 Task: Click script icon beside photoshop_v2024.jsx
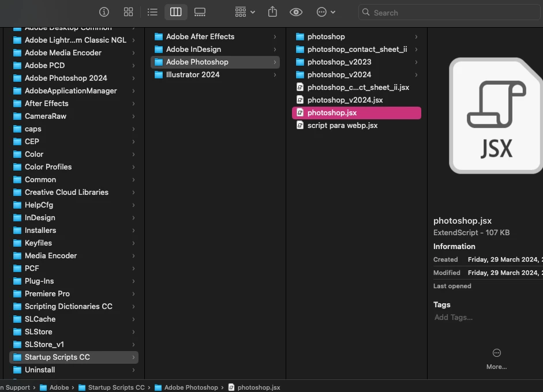click(300, 100)
